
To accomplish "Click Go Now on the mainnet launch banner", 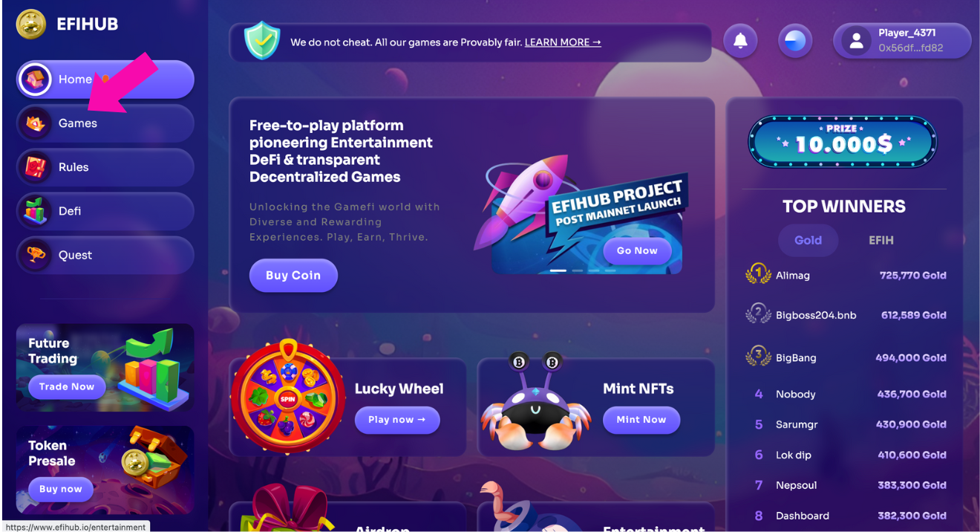I will point(637,250).
